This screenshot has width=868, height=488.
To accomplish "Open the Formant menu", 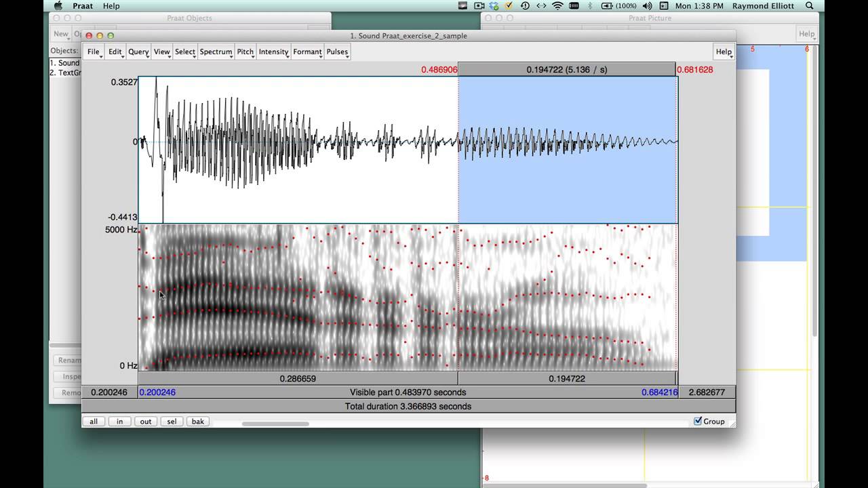I will pos(307,52).
